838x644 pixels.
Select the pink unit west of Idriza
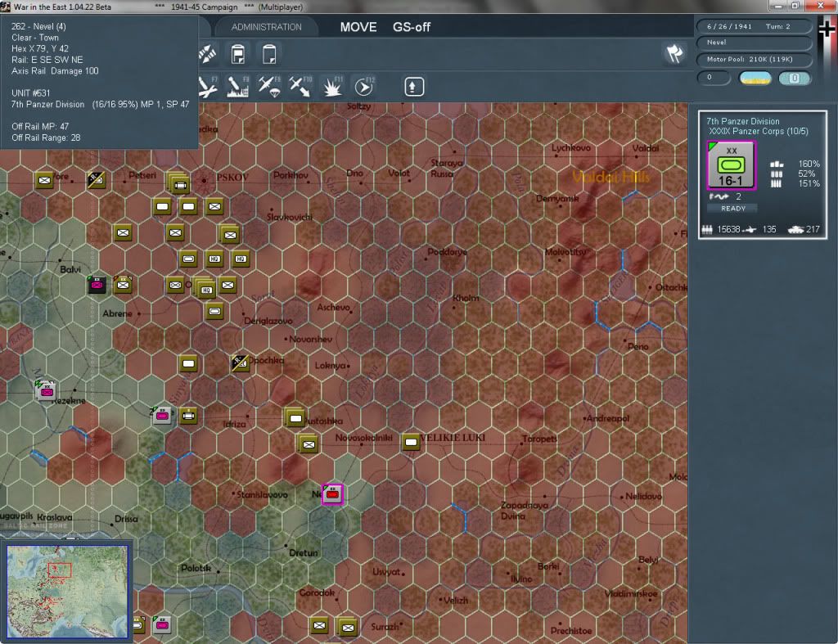click(162, 415)
